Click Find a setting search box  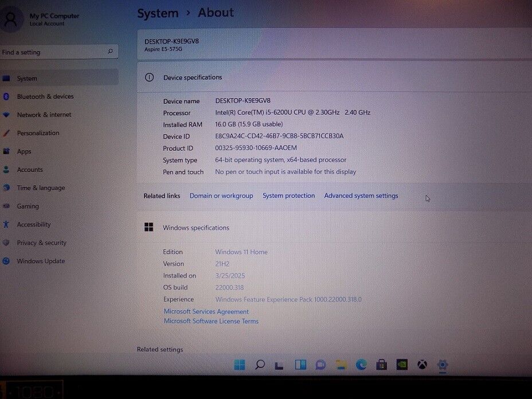tap(59, 52)
